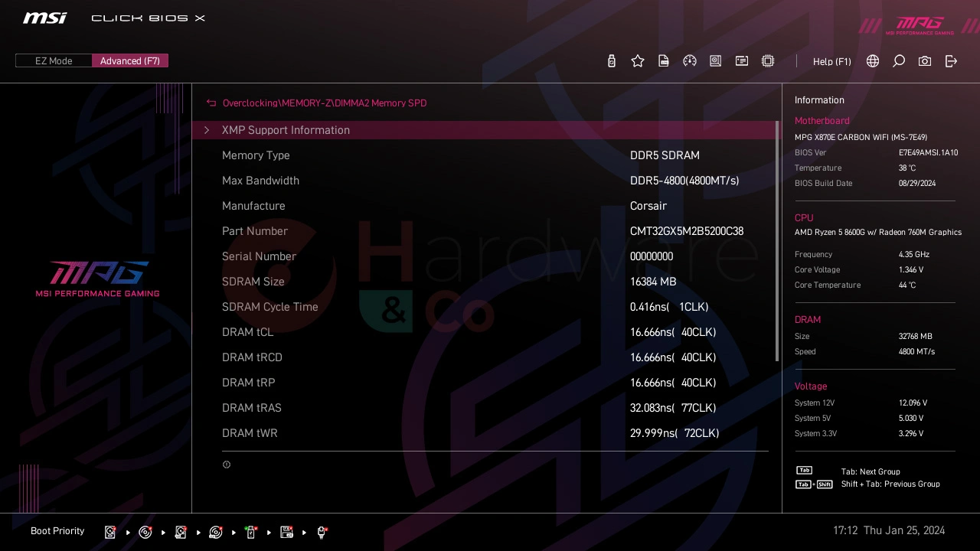
Task: Click the USB key boot device icon
Action: (251, 532)
